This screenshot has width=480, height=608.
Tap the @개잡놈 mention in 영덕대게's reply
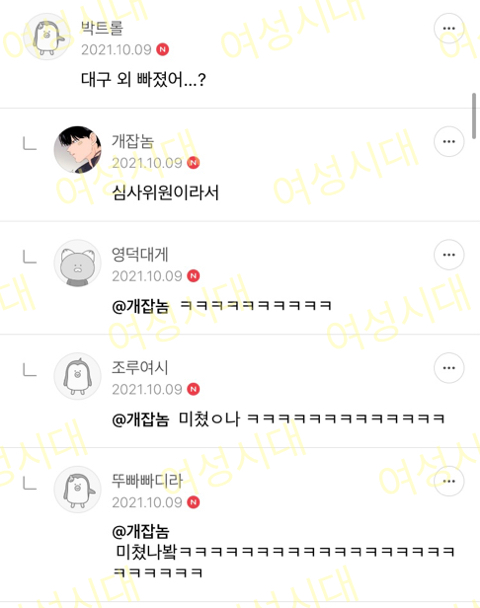(140, 306)
